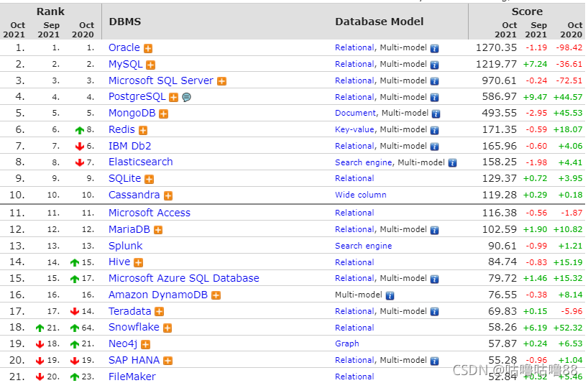Open the Microsoft Azure SQL Database link
The image size is (588, 383).
click(x=183, y=278)
